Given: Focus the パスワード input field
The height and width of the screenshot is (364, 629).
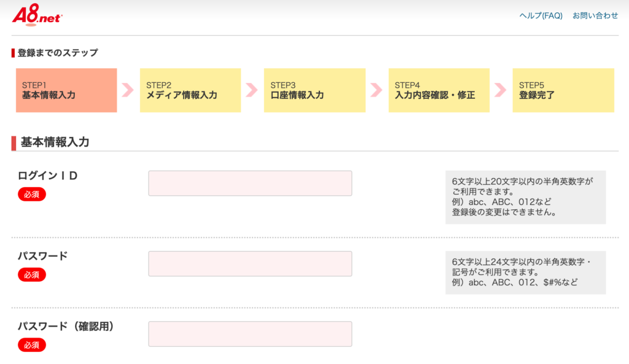Looking at the screenshot, I should coord(250,264).
